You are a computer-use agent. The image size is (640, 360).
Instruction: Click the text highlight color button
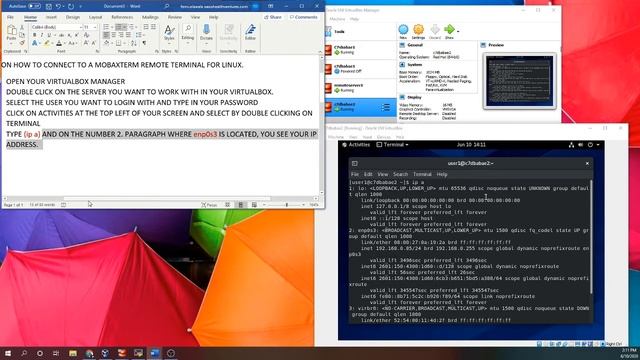(47, 43)
